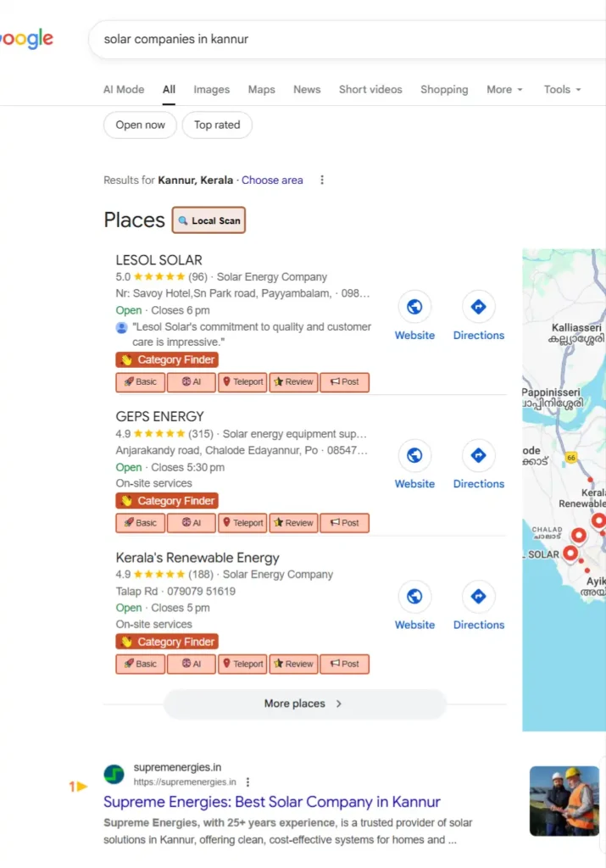Launch a Basic audit on LESOL SOLAR
The height and width of the screenshot is (868, 606).
pos(139,381)
